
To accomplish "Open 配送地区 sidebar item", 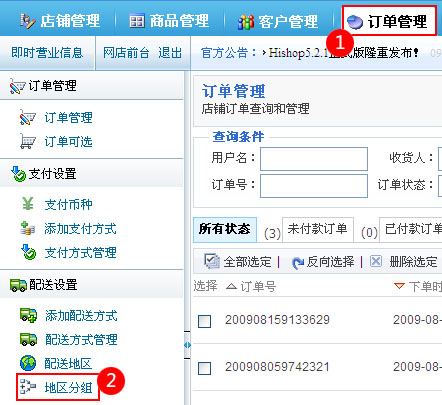I will pos(68,363).
